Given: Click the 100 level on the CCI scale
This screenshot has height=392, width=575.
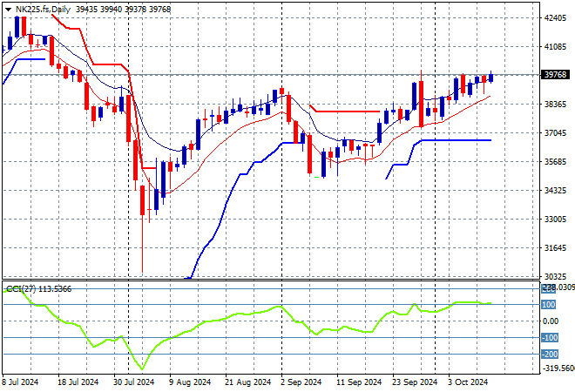Looking at the screenshot, I should click(549, 304).
